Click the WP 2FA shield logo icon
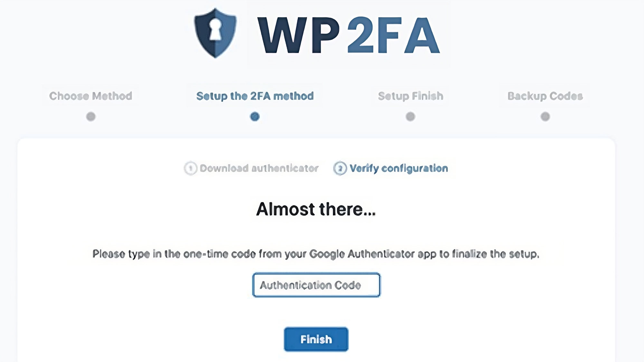Screen dimensions: 644x362 pyautogui.click(x=215, y=33)
